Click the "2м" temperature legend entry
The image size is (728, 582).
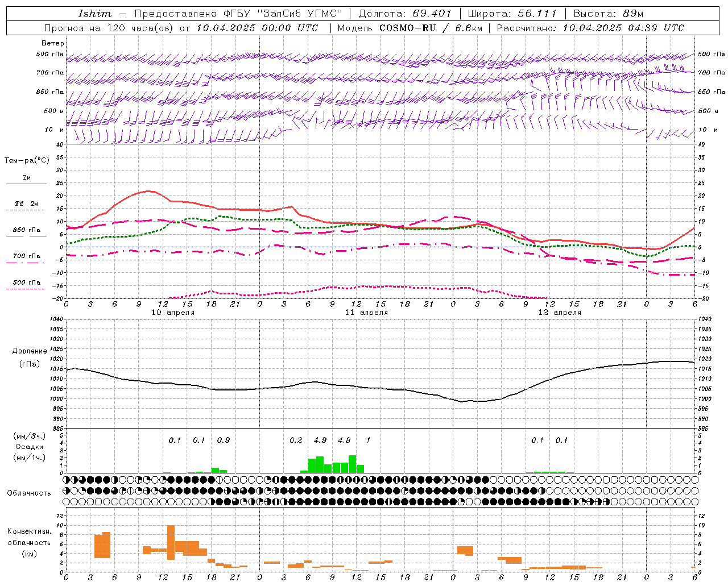(x=27, y=177)
